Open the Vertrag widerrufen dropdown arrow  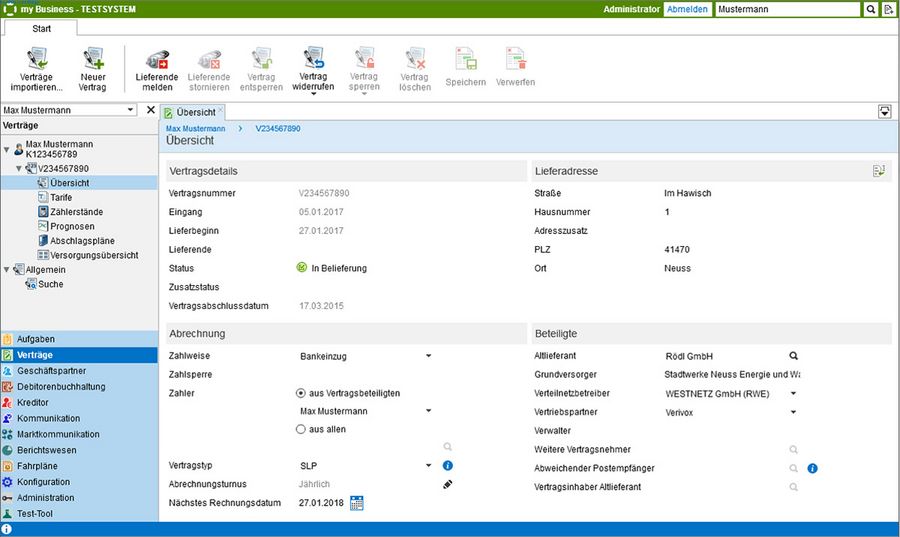[313, 94]
